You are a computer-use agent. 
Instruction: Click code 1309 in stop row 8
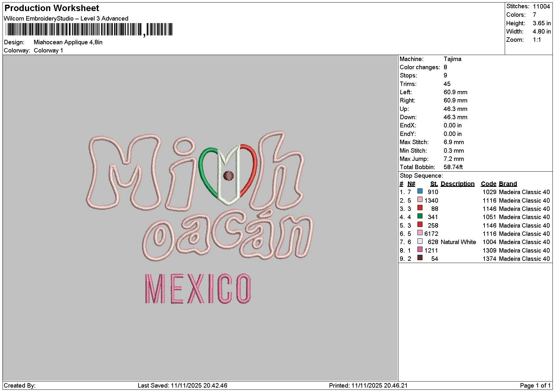click(489, 250)
